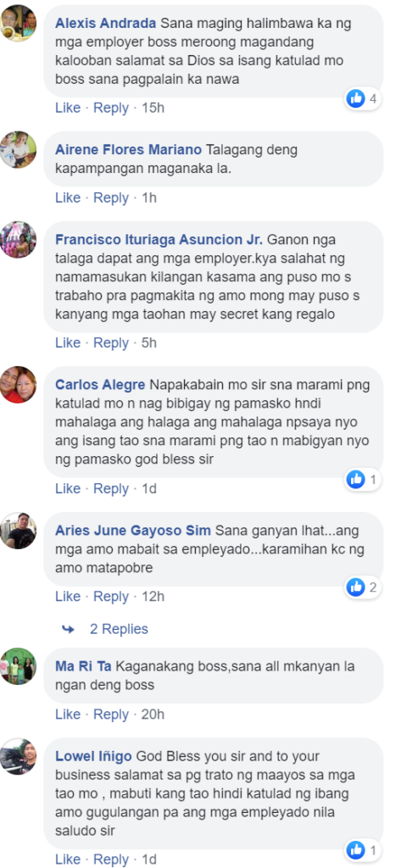
Task: Open Francisco Ituriaga Asuncion Jr. profile name link
Action: tap(159, 240)
